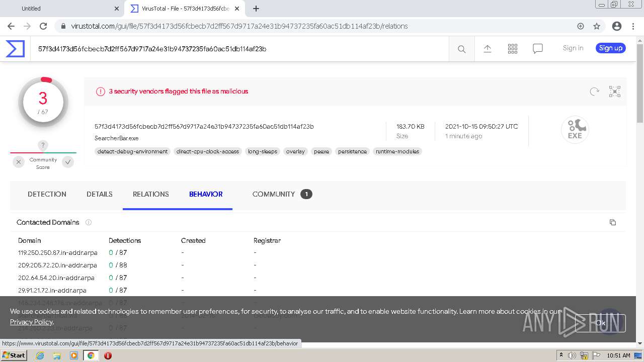
Task: Select the Untitled browser tab
Action: click(62, 9)
